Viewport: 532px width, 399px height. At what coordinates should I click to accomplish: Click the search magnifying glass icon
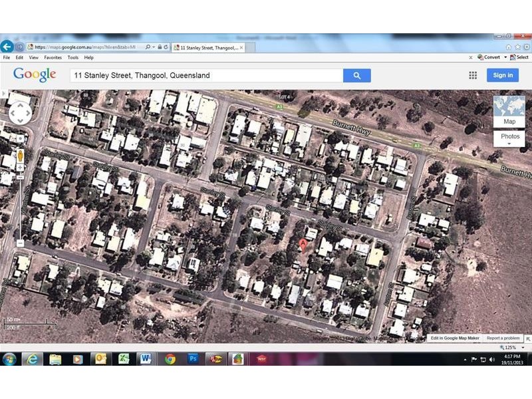(356, 75)
